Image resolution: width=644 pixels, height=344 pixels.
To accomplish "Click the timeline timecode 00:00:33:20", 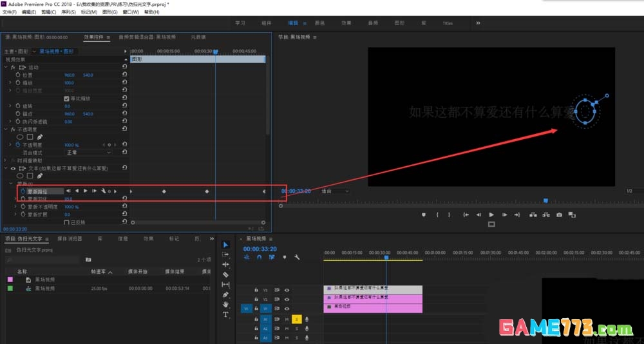I will coord(260,249).
